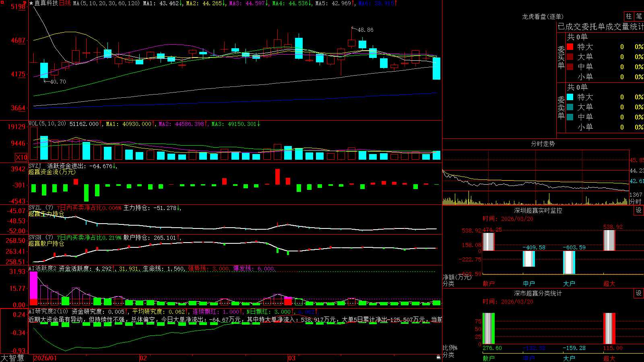
Task: Open 设 settings for 深市超赢分类统计
Action: [x=639, y=293]
